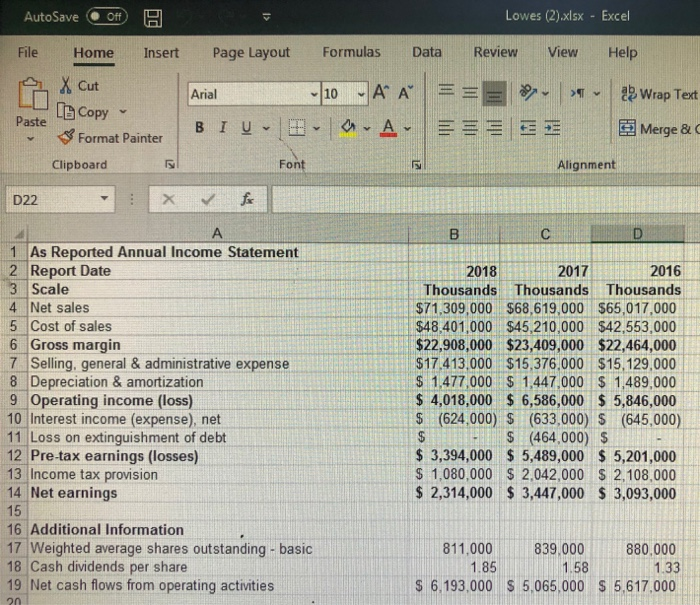Click into the formula bar field
This screenshot has height=605, width=700.
click(x=486, y=200)
